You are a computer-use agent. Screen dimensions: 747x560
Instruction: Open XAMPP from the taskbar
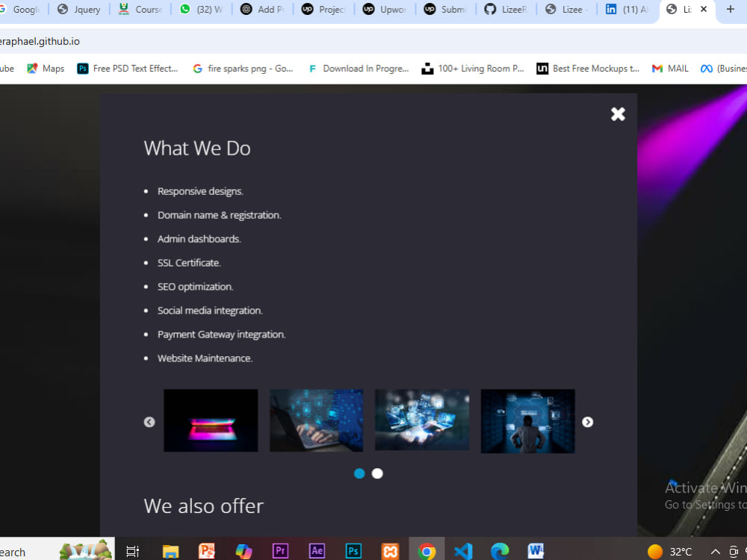390,552
